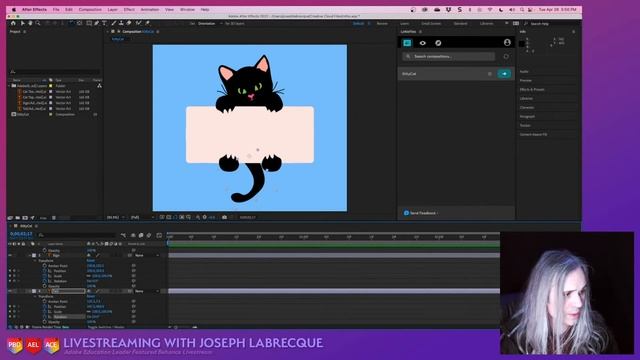Collapse the Sign layer twirl arrow
This screenshot has height=360, width=640.
click(30, 255)
